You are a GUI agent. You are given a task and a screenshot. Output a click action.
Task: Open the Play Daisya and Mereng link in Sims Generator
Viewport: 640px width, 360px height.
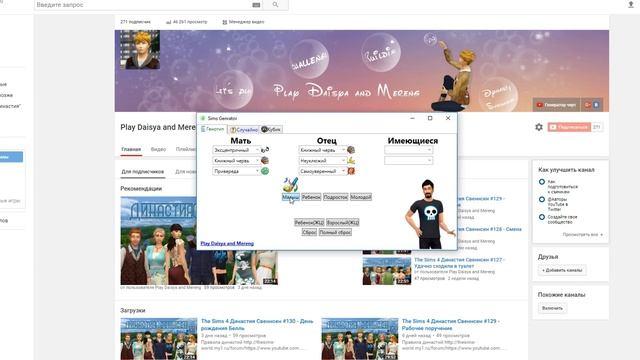point(227,244)
